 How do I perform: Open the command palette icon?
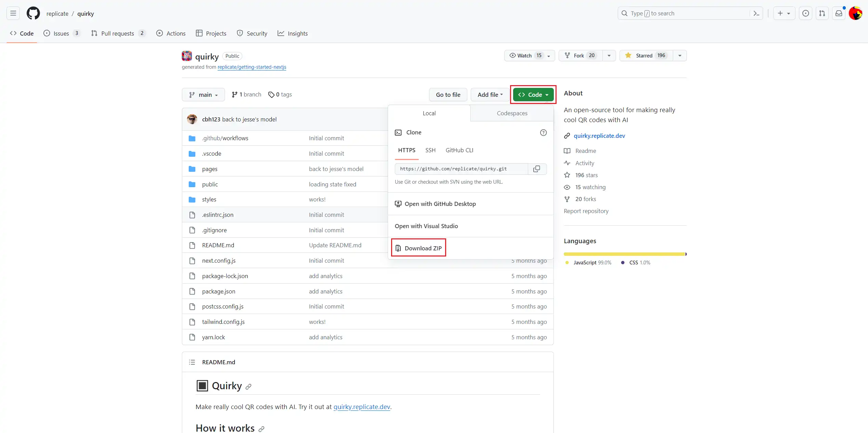[x=756, y=13]
